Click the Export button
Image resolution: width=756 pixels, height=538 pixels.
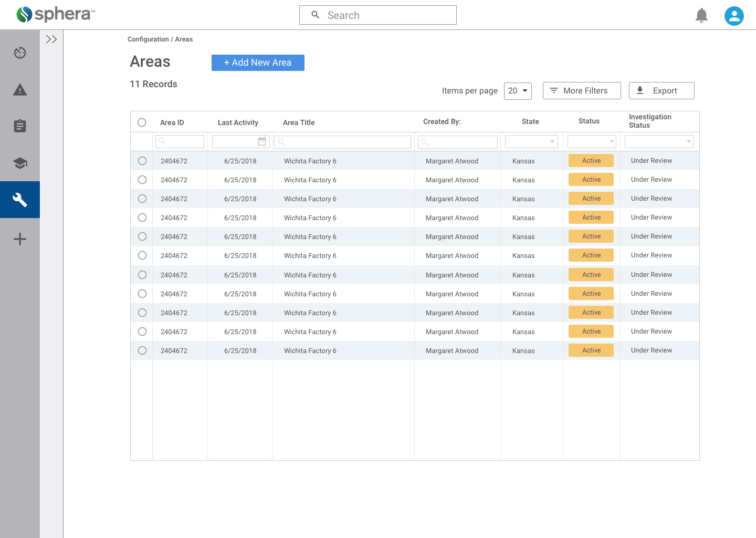(661, 90)
